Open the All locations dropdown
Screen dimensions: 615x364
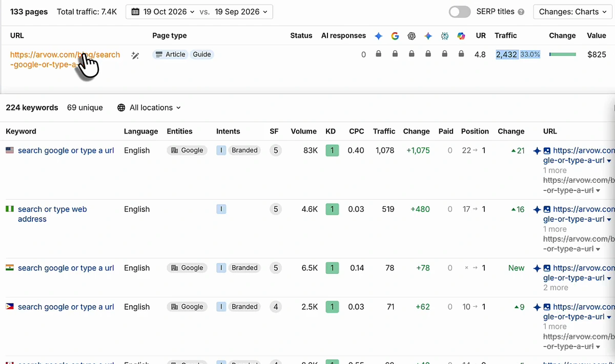[x=149, y=108]
